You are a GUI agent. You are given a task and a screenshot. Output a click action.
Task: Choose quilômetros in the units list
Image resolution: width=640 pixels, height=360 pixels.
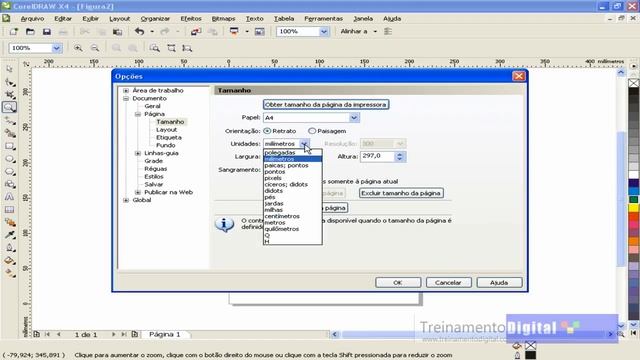click(x=293, y=229)
